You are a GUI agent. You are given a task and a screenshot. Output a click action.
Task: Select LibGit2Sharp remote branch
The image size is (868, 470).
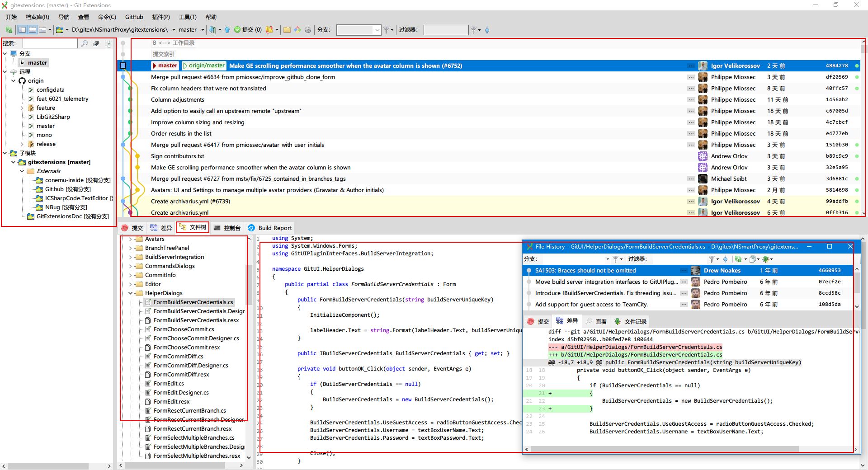(x=53, y=117)
